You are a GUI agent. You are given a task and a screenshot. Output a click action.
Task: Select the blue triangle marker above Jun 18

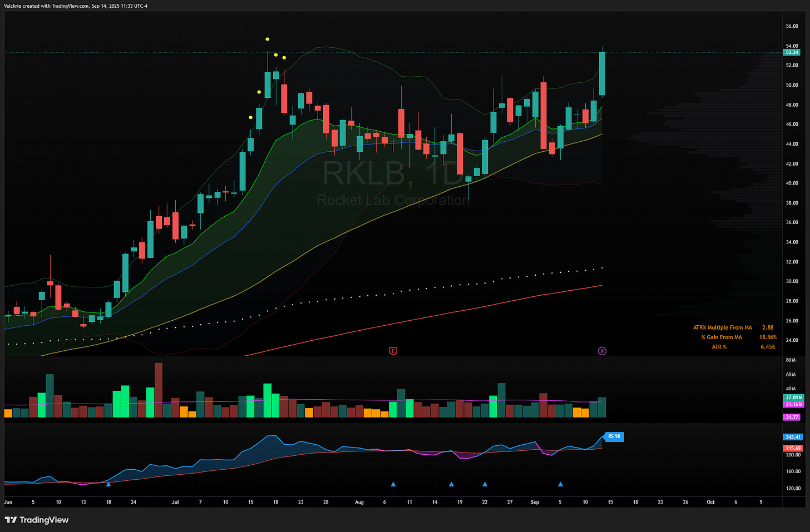[108, 484]
